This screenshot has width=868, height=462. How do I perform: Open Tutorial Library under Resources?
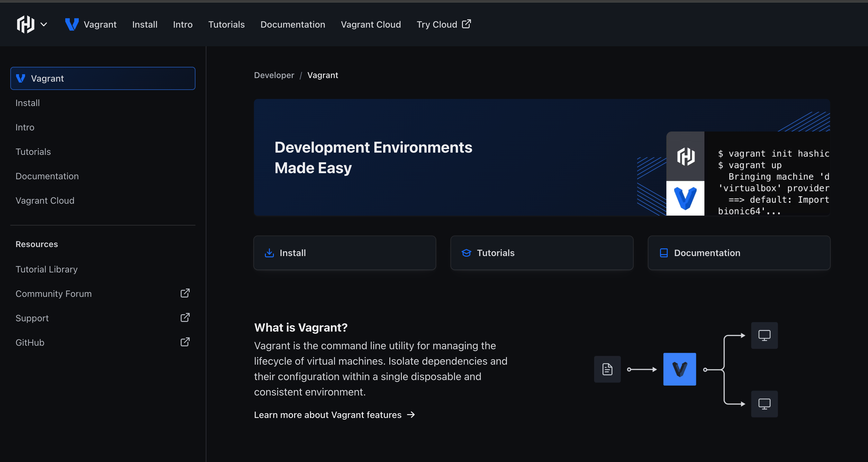[x=47, y=269]
